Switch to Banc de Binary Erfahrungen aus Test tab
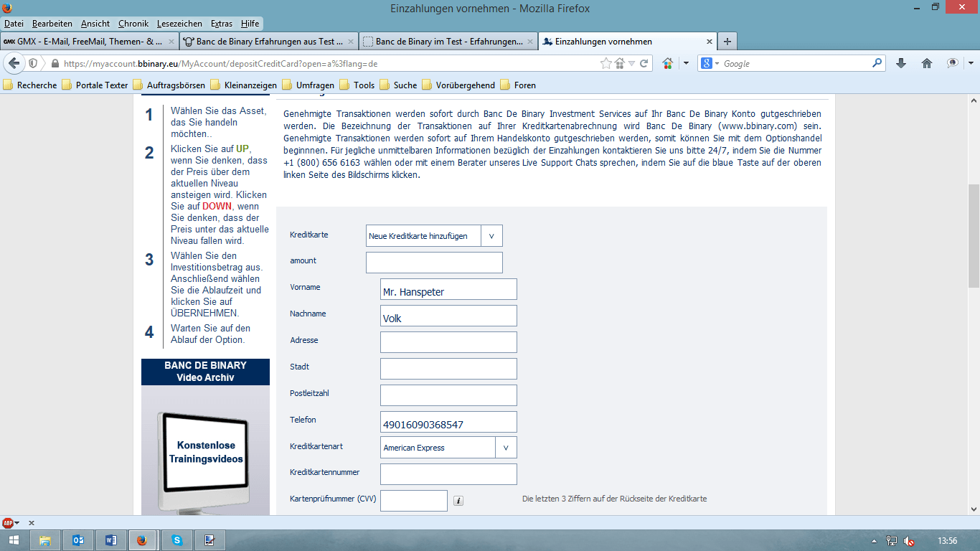The height and width of the screenshot is (551, 980). tap(268, 42)
